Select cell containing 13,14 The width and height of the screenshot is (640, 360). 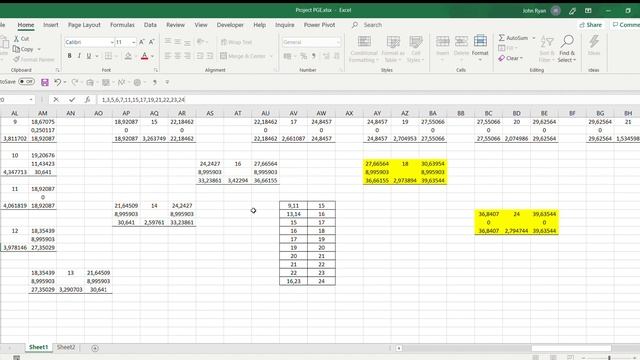point(293,214)
